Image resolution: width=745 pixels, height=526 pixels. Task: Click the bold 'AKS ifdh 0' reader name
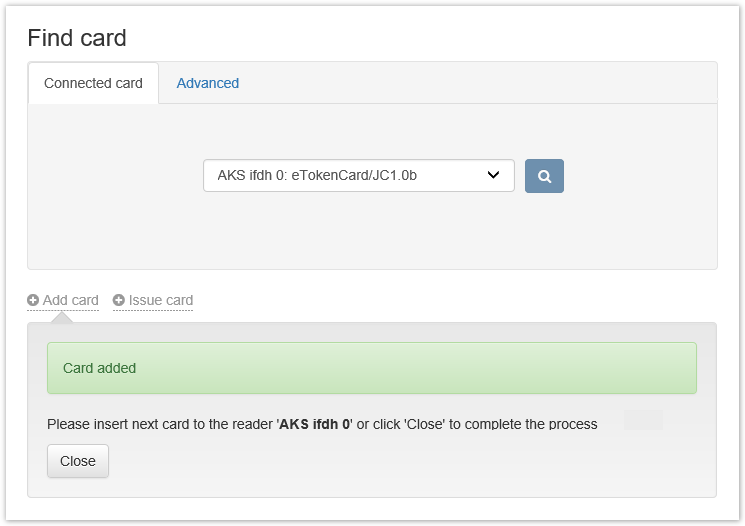click(x=315, y=424)
